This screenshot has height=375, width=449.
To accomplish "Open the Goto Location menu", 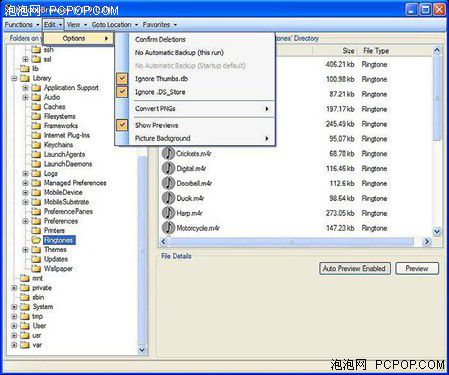I will pos(115,25).
